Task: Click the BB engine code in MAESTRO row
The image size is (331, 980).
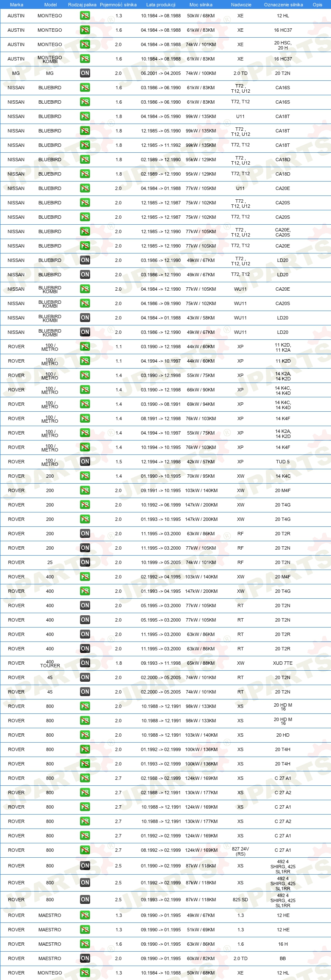Action: coord(283,958)
